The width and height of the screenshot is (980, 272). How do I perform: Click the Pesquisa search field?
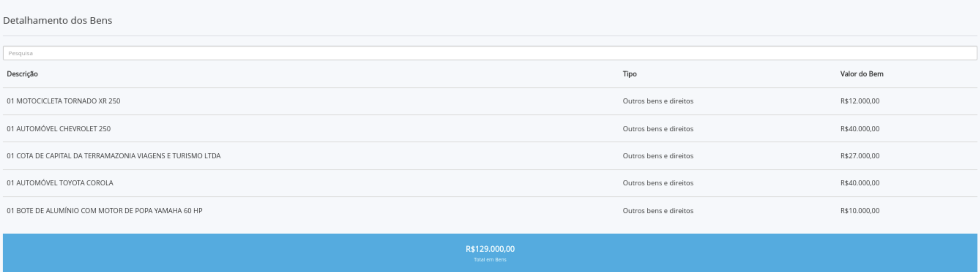click(490, 53)
